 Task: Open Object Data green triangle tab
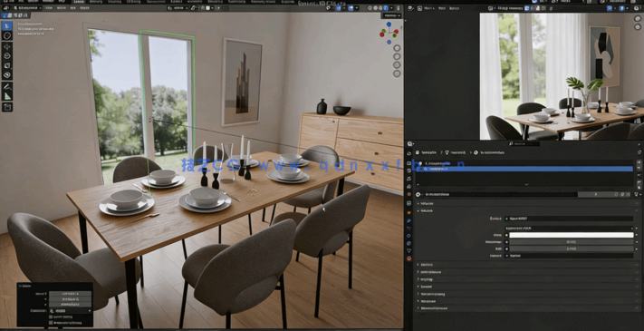pyautogui.click(x=409, y=251)
